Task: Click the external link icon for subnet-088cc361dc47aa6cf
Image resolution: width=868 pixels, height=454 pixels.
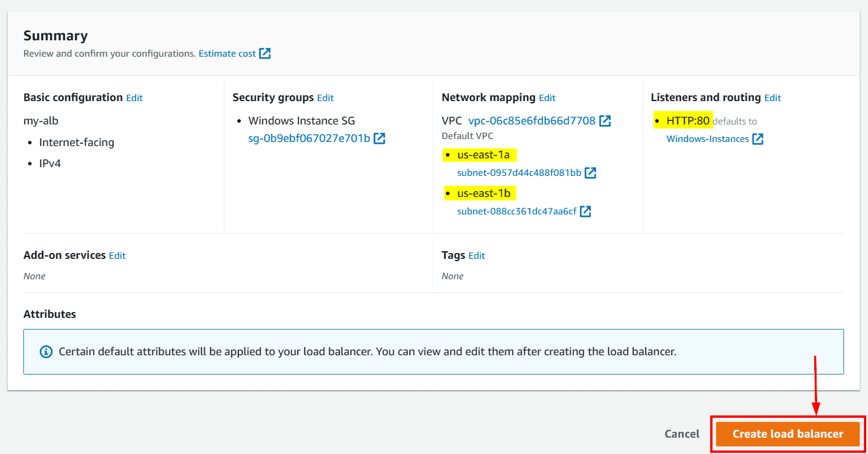Action: pyautogui.click(x=586, y=211)
